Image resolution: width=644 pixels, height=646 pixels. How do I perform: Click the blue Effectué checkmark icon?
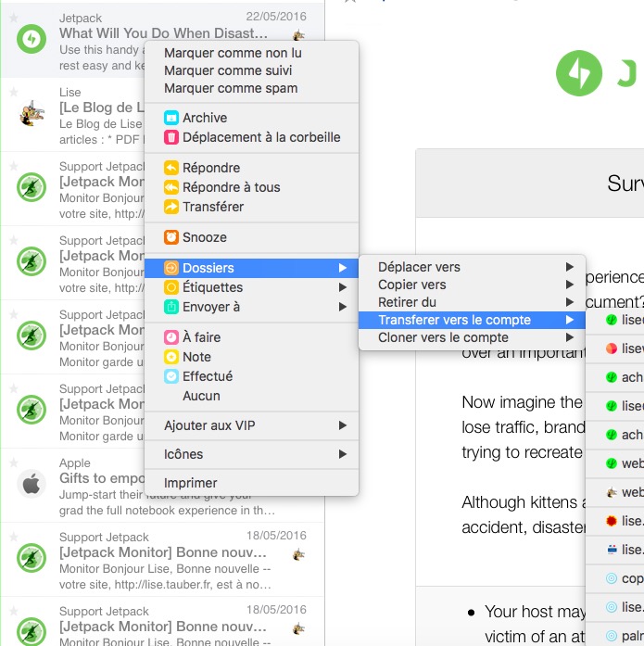(x=171, y=376)
